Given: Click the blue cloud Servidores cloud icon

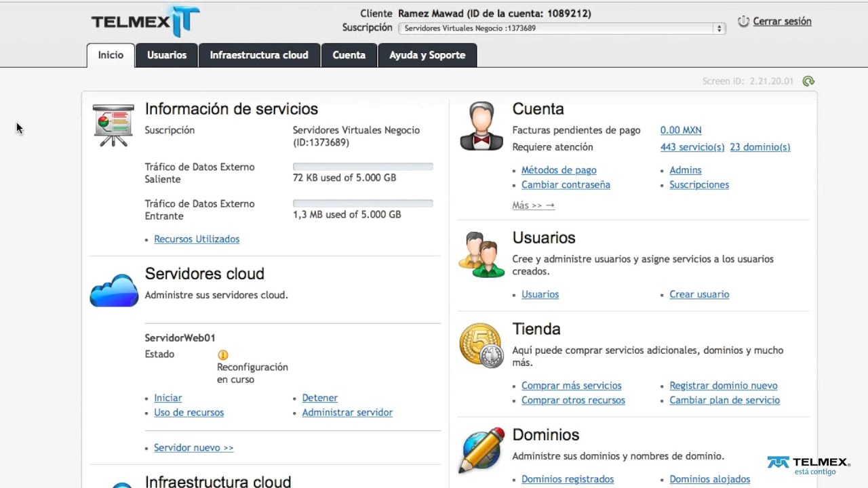Looking at the screenshot, I should 114,291.
